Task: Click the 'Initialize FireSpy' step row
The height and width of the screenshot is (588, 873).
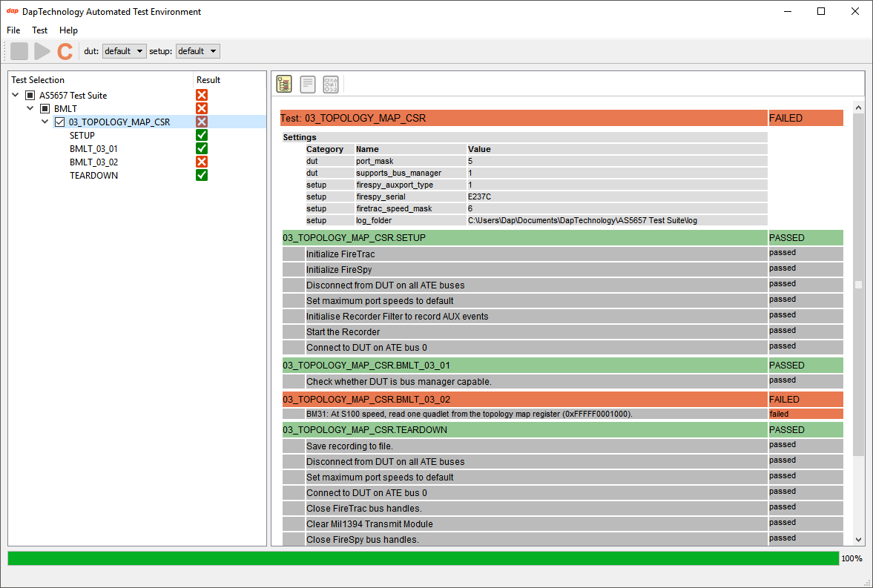Action: pyautogui.click(x=537, y=269)
